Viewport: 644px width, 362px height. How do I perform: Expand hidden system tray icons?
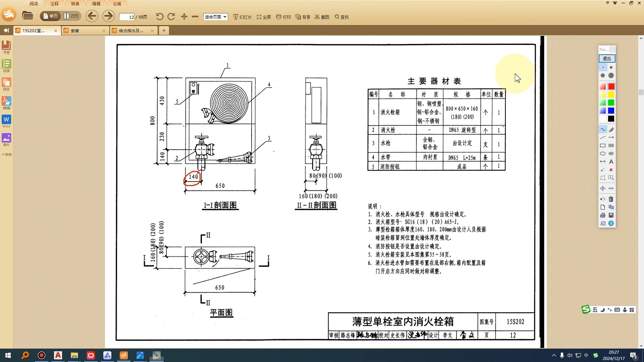click(554, 355)
